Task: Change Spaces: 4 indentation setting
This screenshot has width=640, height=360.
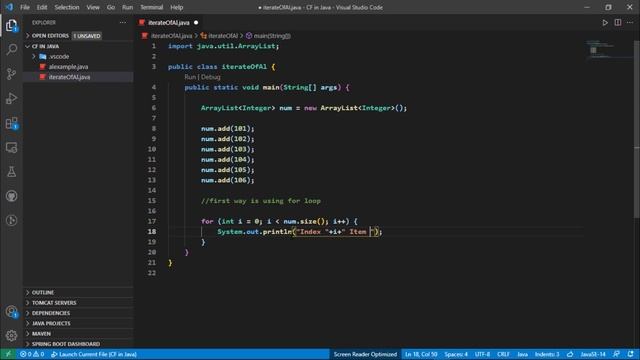Action: pyautogui.click(x=456, y=354)
